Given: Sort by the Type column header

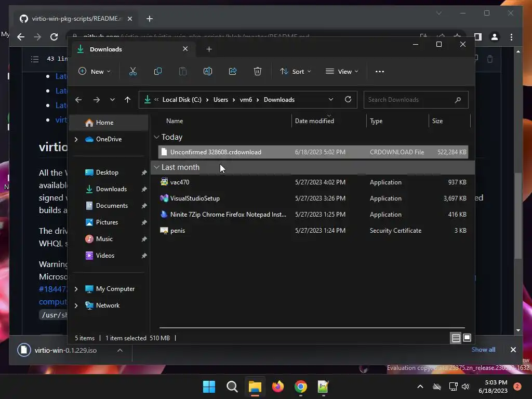Looking at the screenshot, I should pos(376,121).
